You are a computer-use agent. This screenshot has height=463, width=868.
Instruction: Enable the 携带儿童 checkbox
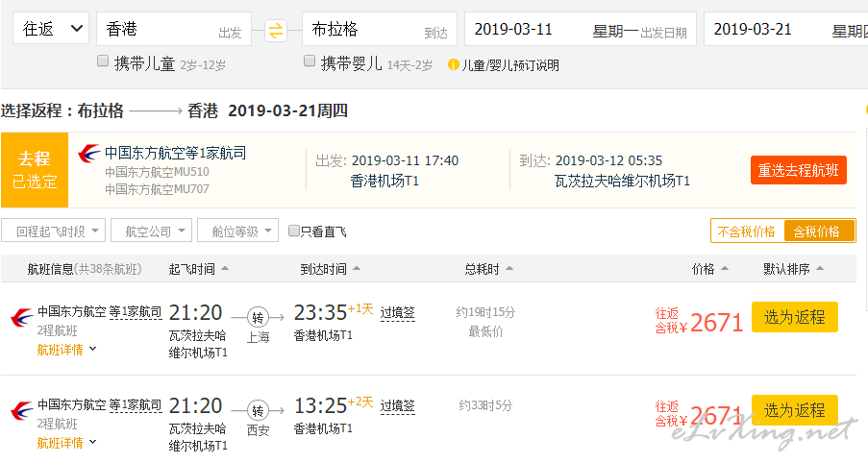[103, 61]
